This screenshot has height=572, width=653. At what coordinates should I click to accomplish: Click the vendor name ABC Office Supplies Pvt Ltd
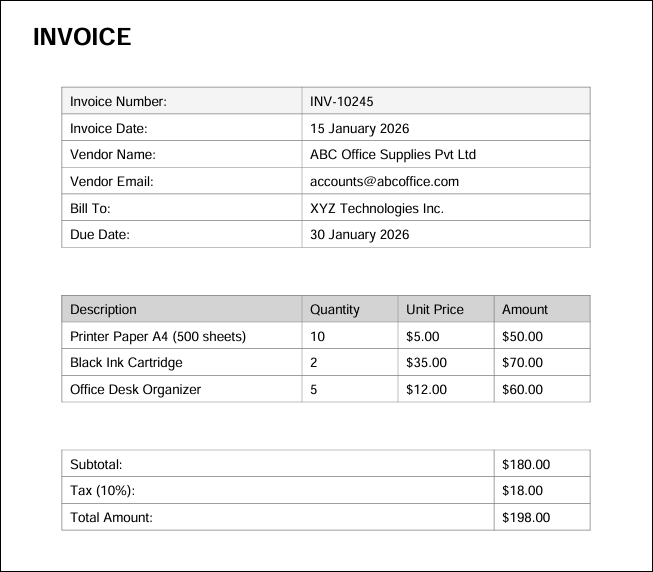click(393, 155)
